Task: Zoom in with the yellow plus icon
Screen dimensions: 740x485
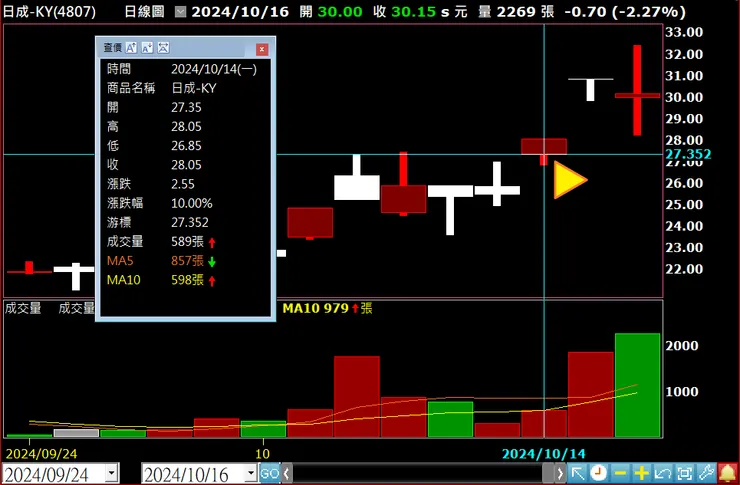Action: tap(641, 473)
